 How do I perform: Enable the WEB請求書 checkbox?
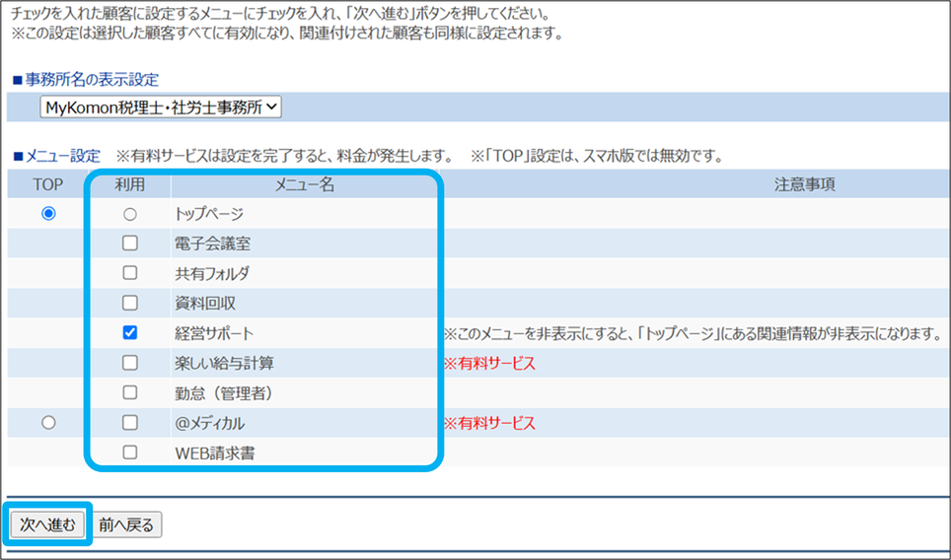click(129, 453)
